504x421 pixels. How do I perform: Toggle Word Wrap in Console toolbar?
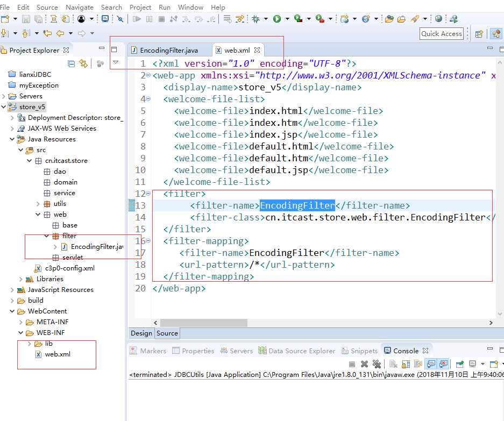[418, 364]
